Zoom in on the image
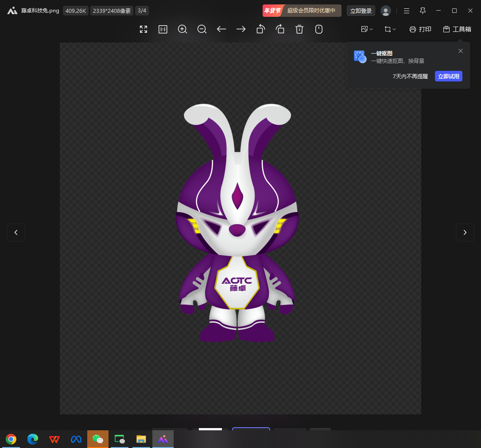 point(182,29)
